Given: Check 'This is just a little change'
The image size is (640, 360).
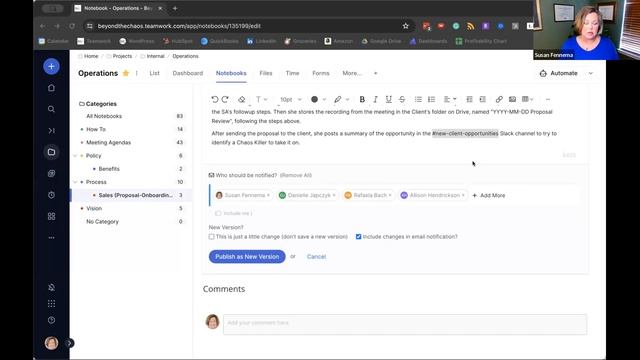Looking at the screenshot, I should click(x=211, y=237).
